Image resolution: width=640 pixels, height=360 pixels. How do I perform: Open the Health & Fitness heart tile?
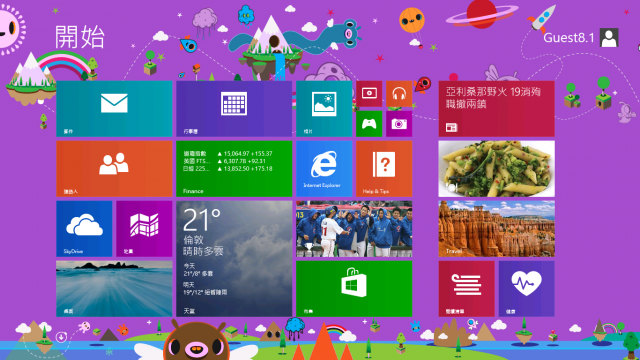527,289
